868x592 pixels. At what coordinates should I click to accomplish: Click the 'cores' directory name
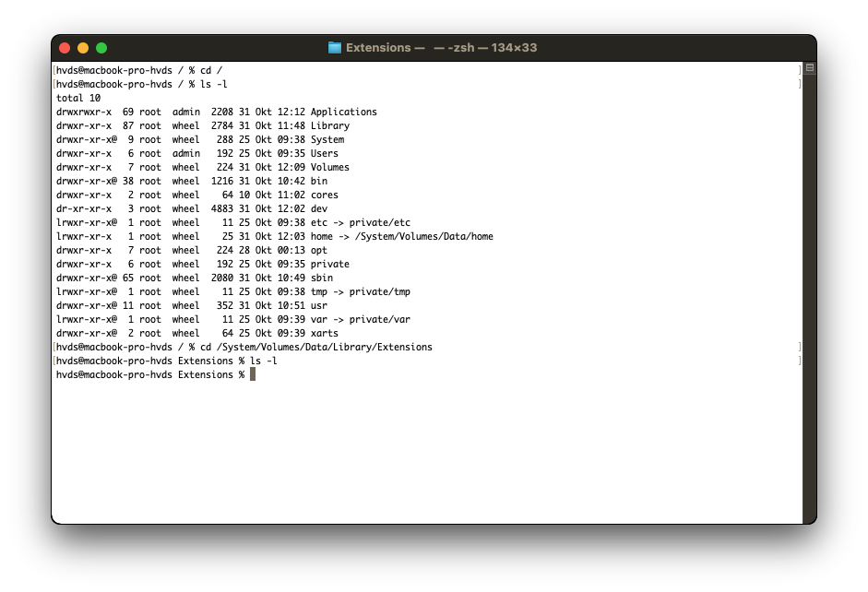(325, 195)
